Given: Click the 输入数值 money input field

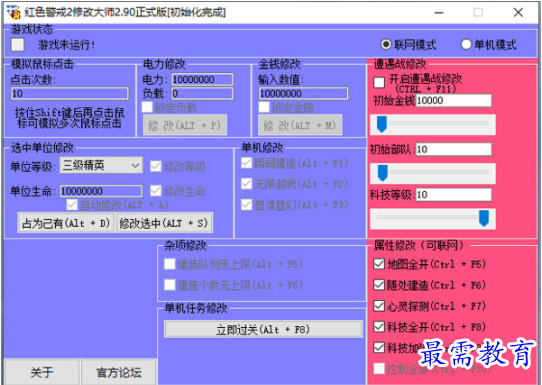Looking at the screenshot, I should click(303, 93).
